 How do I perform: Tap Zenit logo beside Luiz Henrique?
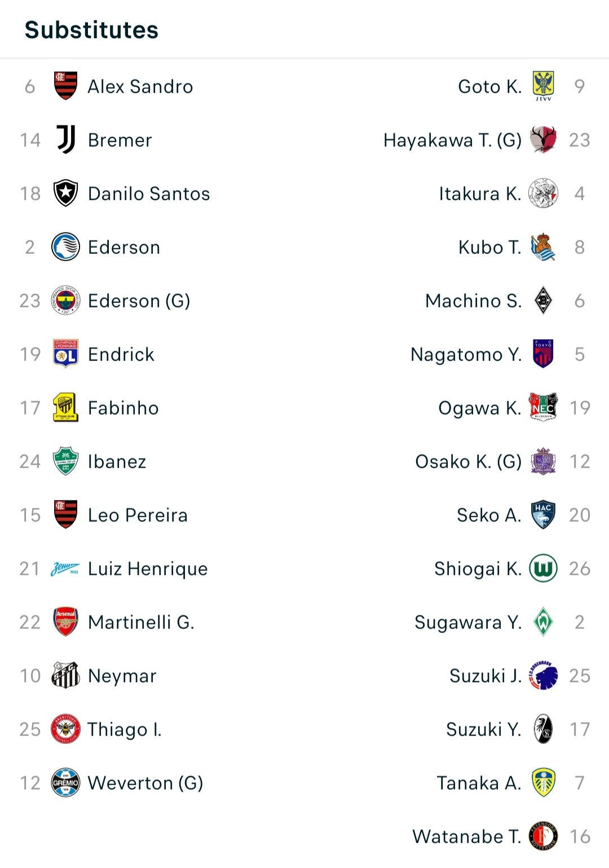pos(65,569)
